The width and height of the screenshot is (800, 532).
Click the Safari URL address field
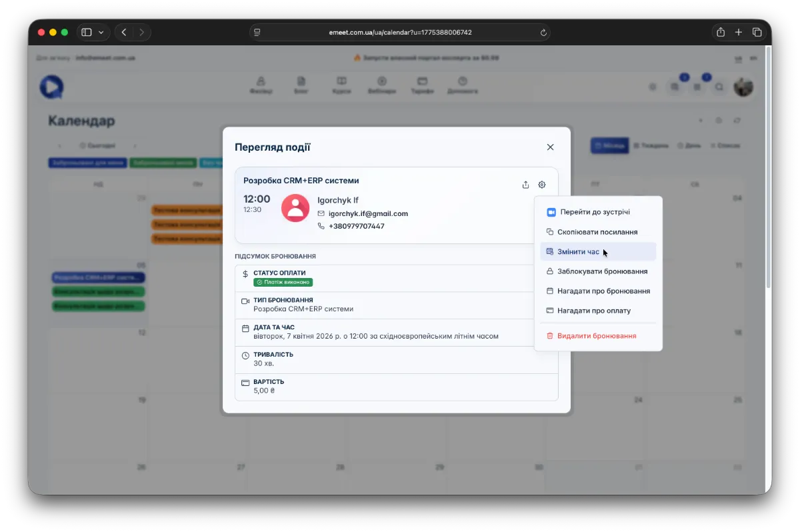[x=400, y=32]
